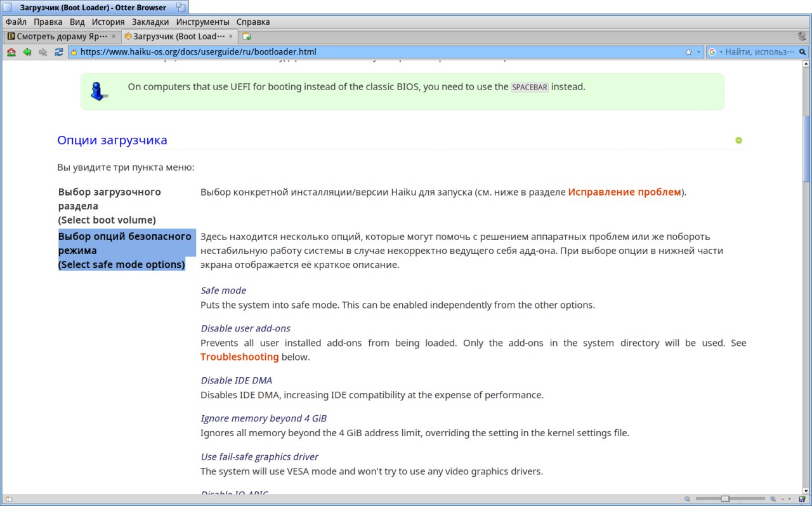Click the Disable user add-ons title
The width and height of the screenshot is (812, 506).
[246, 328]
